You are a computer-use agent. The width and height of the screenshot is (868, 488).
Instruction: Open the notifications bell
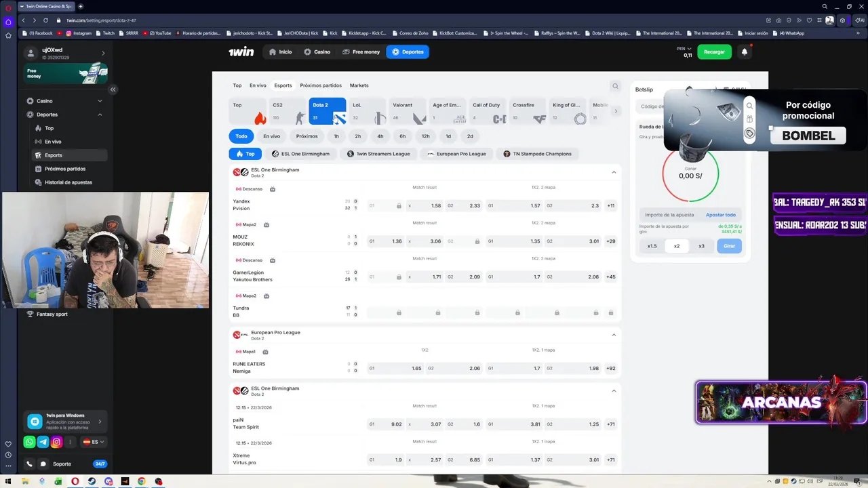pos(744,52)
